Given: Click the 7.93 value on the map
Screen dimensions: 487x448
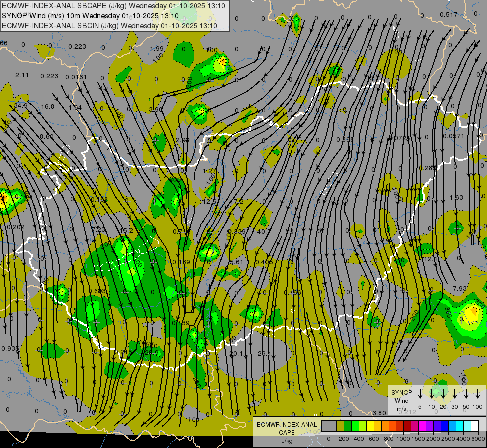Looking at the screenshot, I should [460, 289].
